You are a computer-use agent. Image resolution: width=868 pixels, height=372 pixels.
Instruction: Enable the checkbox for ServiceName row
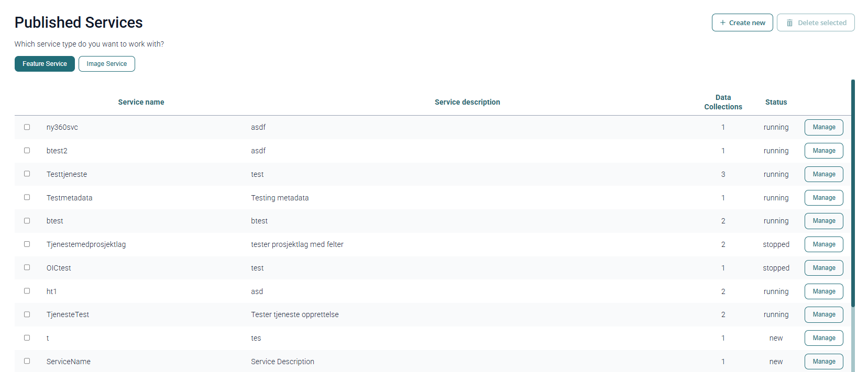[x=27, y=361]
